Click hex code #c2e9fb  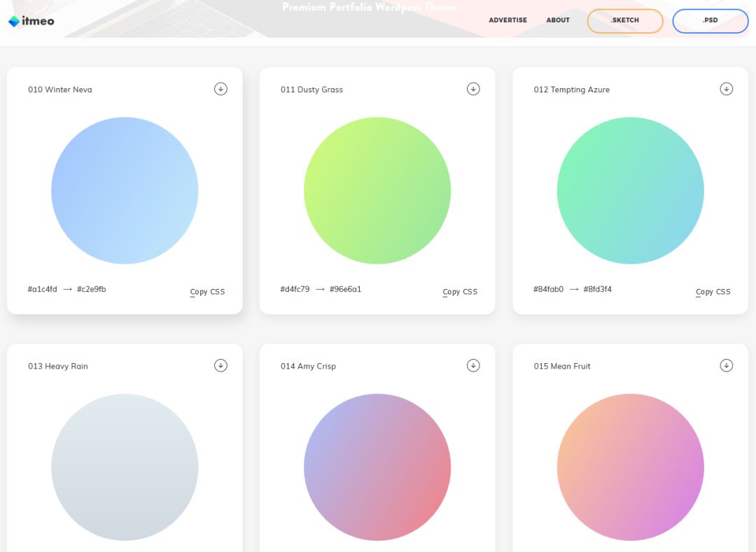coord(92,289)
